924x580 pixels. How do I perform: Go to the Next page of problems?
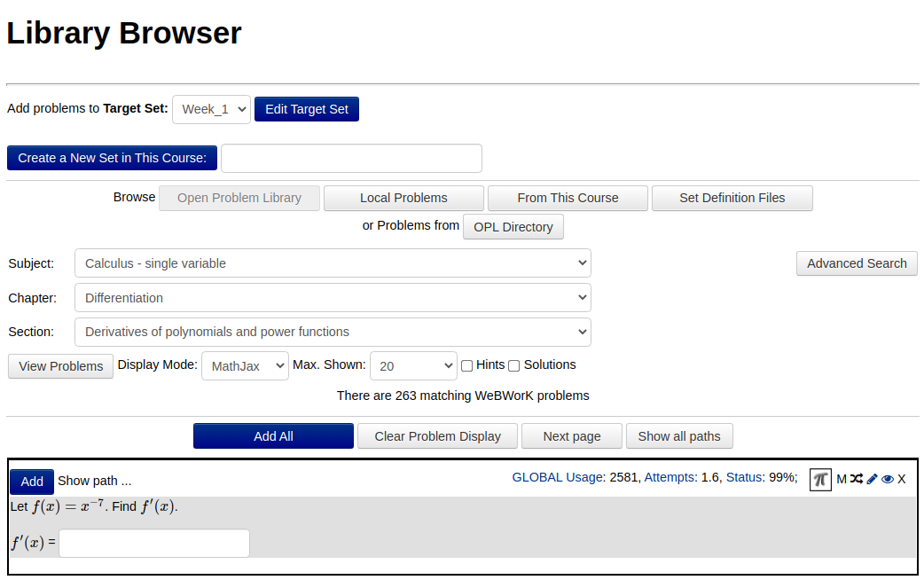pyautogui.click(x=572, y=436)
